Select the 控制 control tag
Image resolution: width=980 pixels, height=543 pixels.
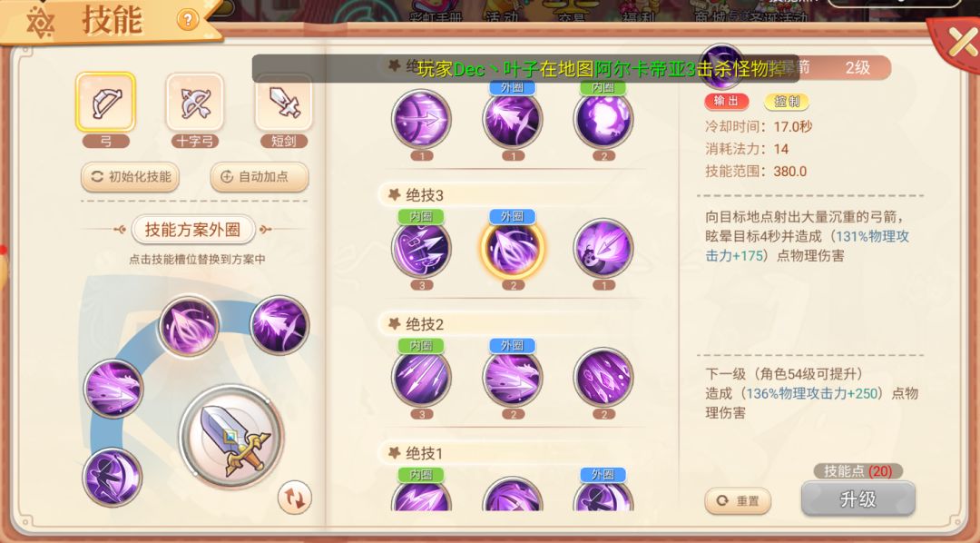786,102
